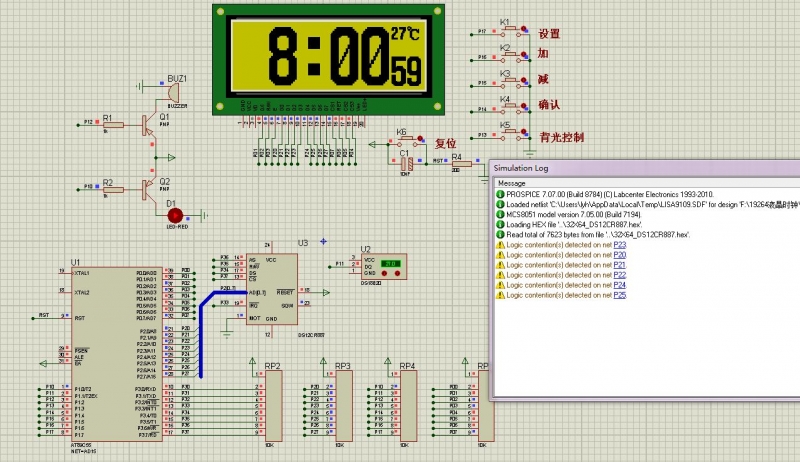Click the red LED D1
The height and width of the screenshot is (462, 800).
click(x=174, y=214)
